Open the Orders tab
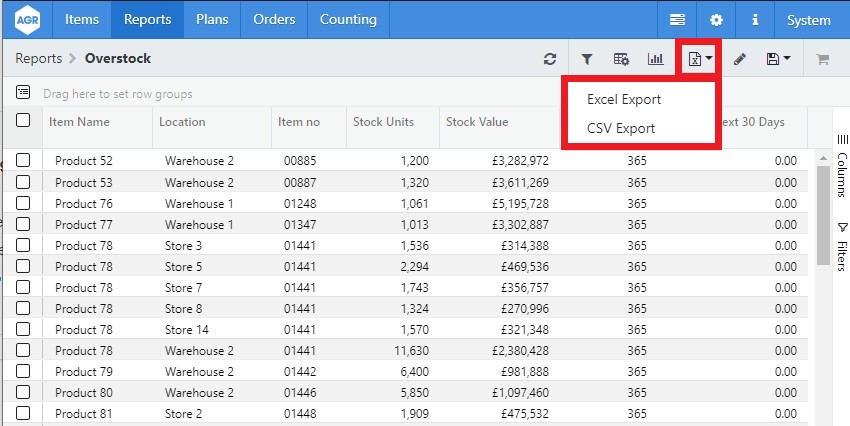The width and height of the screenshot is (850, 426). pos(274,20)
